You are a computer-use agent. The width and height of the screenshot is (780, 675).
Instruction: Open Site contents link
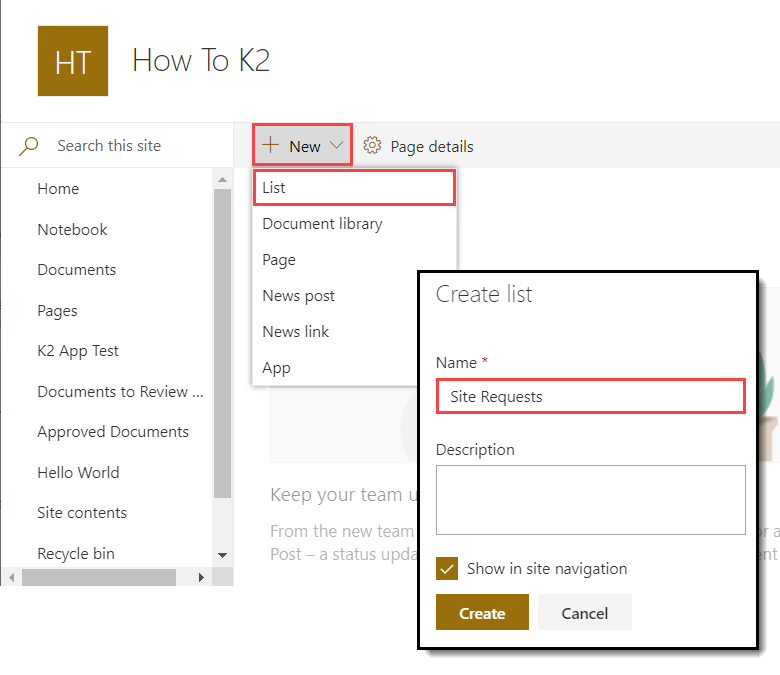82,513
